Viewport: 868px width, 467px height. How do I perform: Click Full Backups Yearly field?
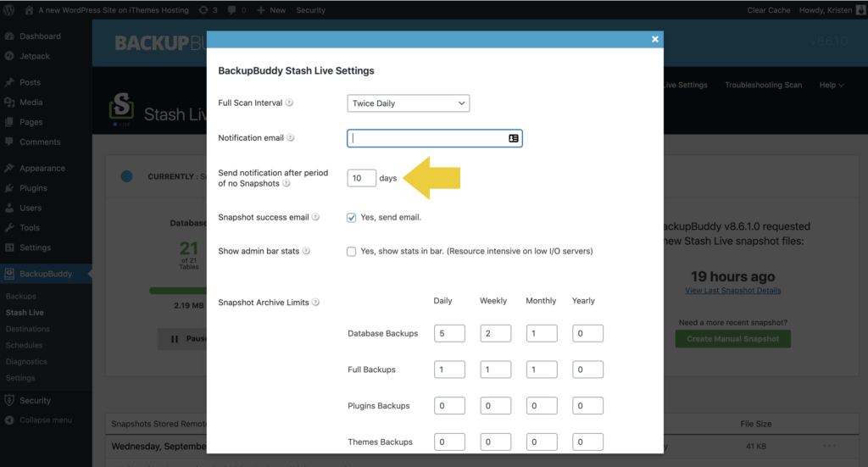(588, 369)
